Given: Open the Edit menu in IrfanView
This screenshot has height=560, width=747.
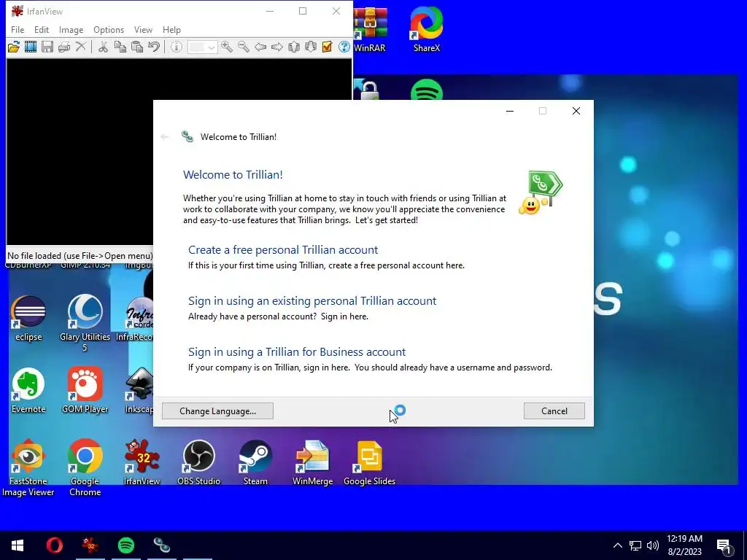Looking at the screenshot, I should [42, 29].
